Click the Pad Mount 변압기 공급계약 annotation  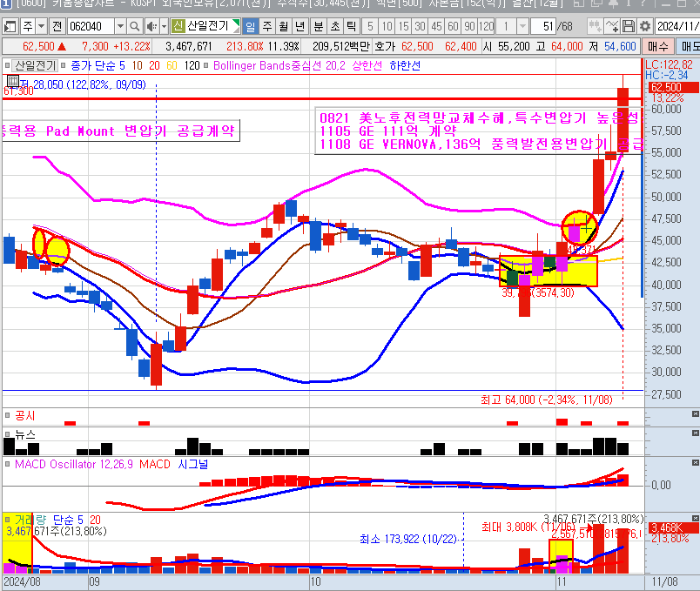(120, 131)
